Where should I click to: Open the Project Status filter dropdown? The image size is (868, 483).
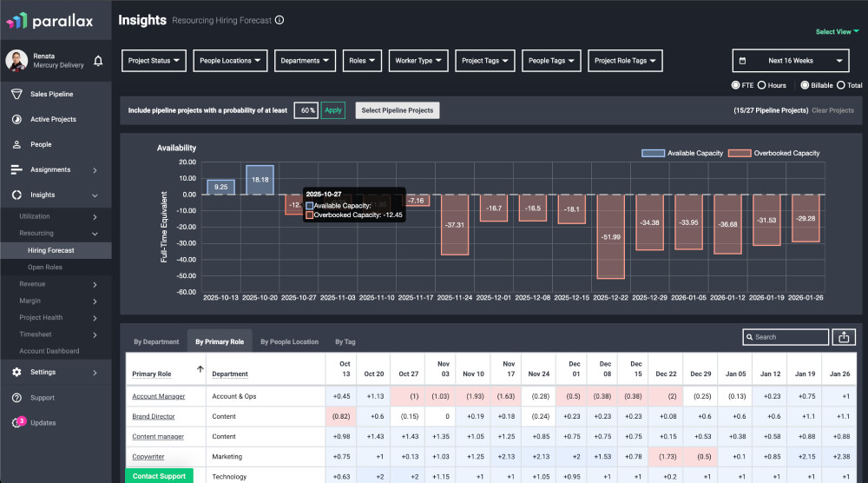[154, 61]
